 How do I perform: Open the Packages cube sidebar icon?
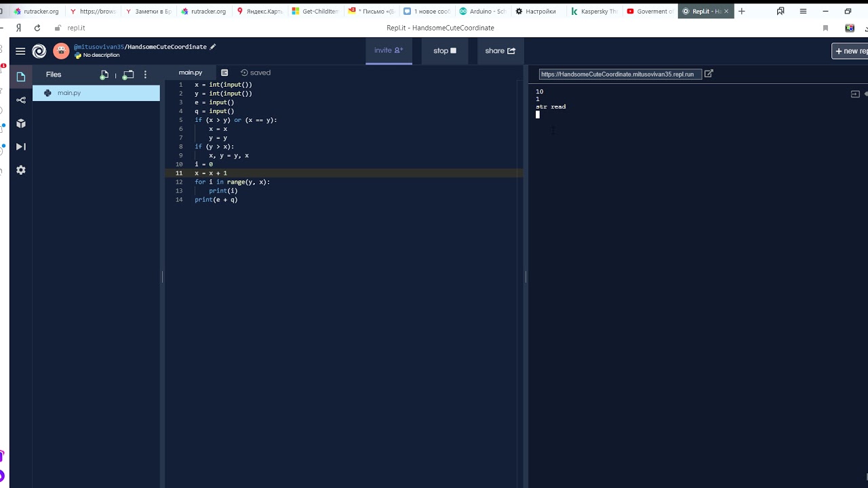(x=21, y=123)
